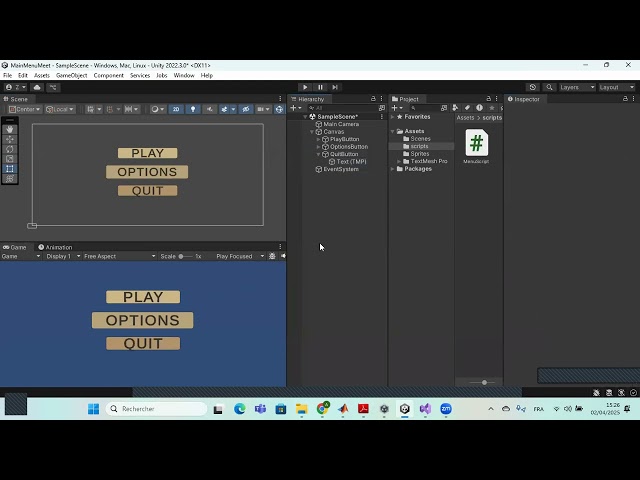The width and height of the screenshot is (640, 480).
Task: Step one frame forward
Action: point(335,87)
